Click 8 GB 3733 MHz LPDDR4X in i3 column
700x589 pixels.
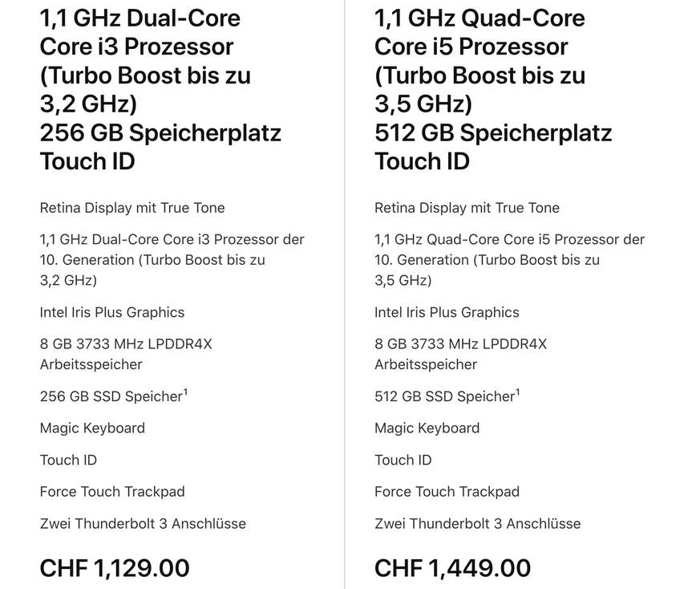point(126,344)
